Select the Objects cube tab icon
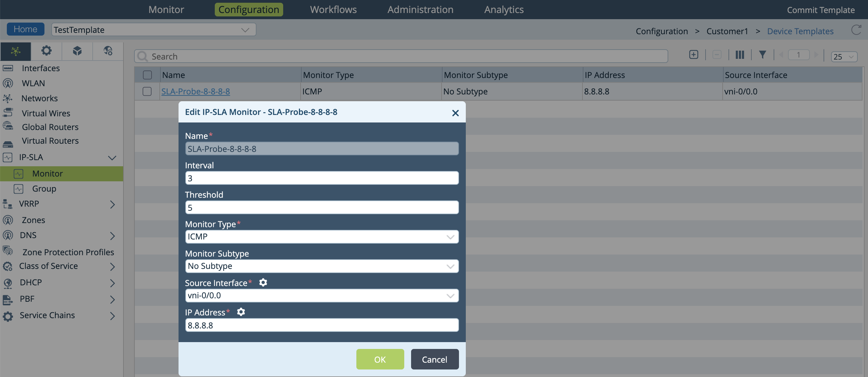Viewport: 868px width, 377px height. coord(77,51)
